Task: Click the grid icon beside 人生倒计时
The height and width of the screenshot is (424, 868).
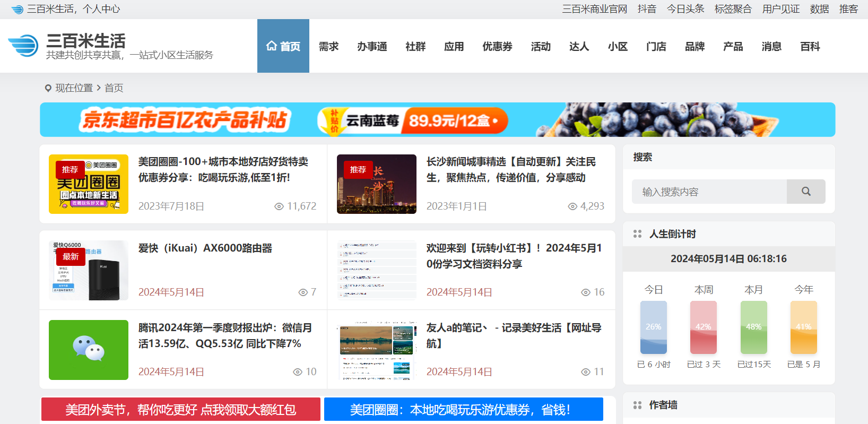Action: coord(638,234)
